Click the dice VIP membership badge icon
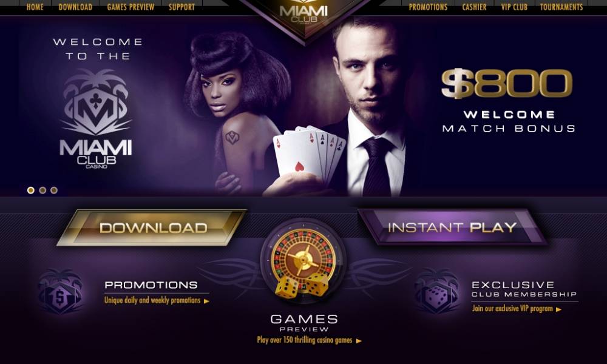The image size is (607, 364). [436, 291]
